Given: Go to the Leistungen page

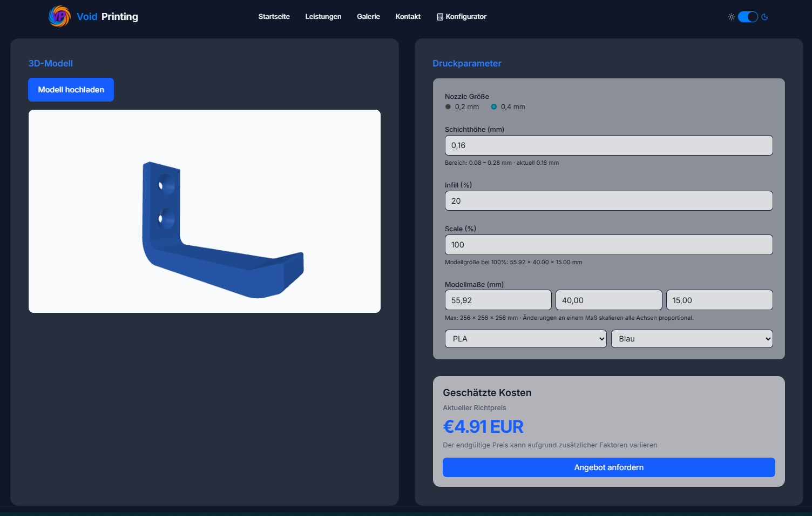Looking at the screenshot, I should (x=323, y=17).
